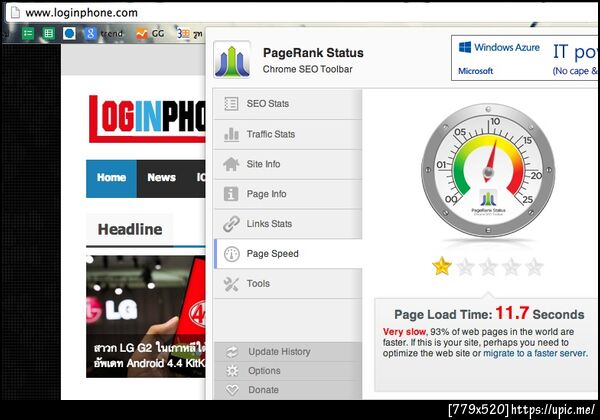Go to News in site navigation

161,178
